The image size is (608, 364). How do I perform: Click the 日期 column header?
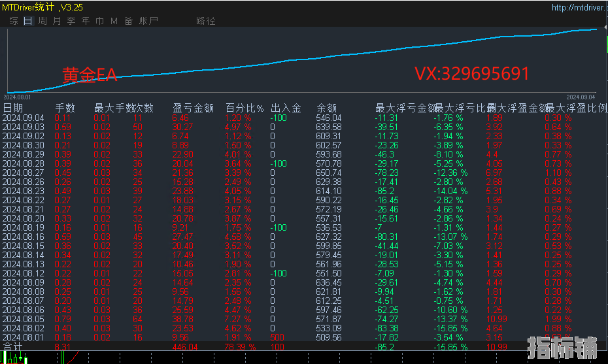coord(13,108)
